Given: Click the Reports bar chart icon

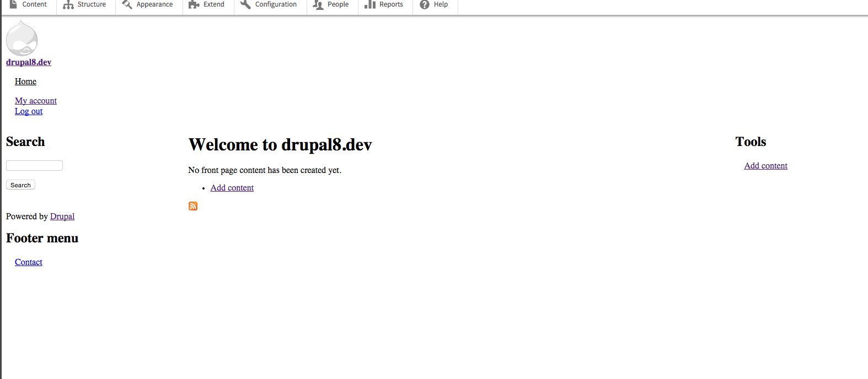Looking at the screenshot, I should pyautogui.click(x=370, y=4).
